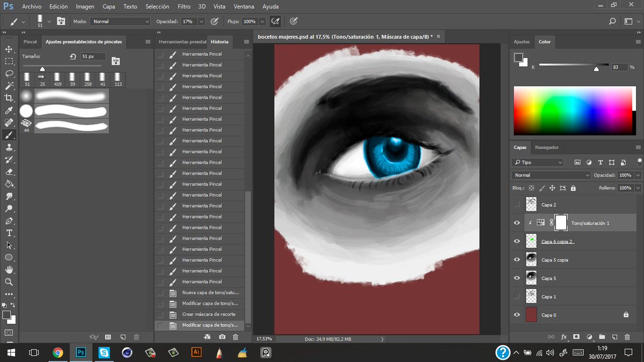Select the Crop tool
This screenshot has height=362, width=644.
pyautogui.click(x=9, y=98)
